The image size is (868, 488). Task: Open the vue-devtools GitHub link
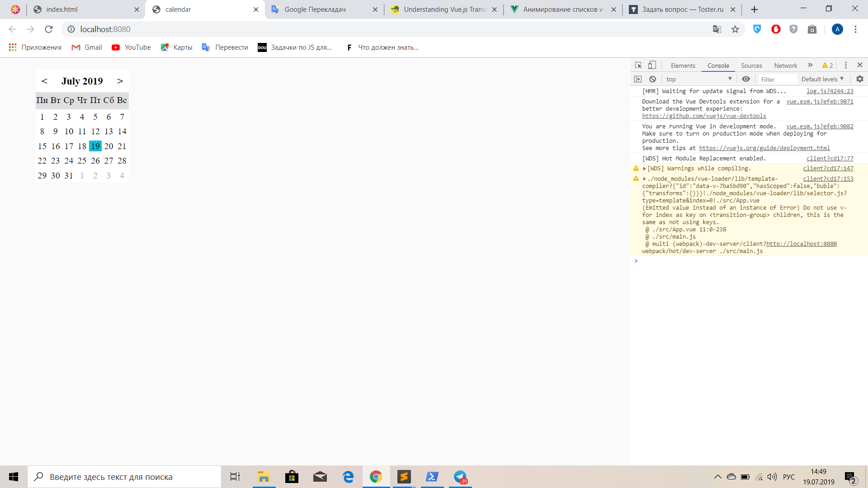tap(704, 116)
